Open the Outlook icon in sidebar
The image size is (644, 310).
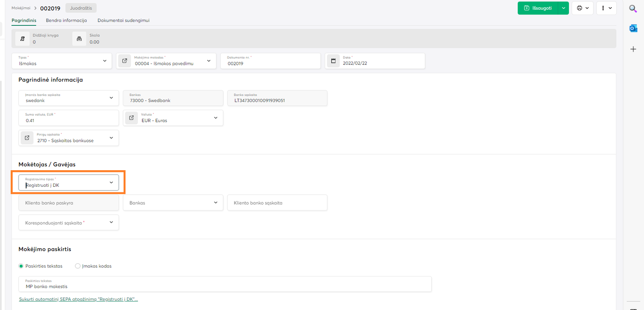click(x=633, y=28)
